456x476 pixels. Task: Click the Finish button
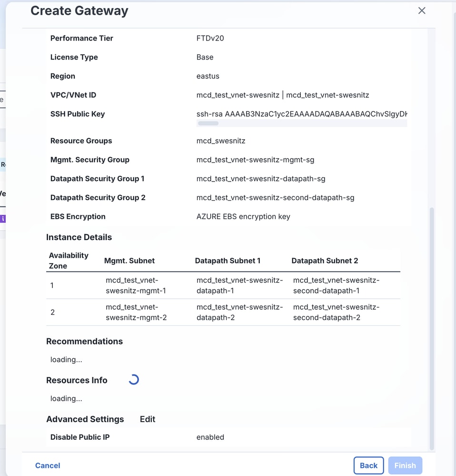(x=405, y=466)
